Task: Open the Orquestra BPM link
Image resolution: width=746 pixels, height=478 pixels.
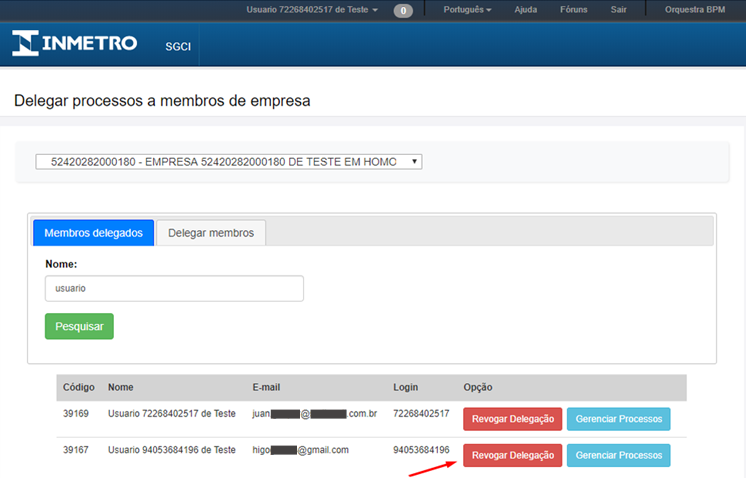Action: pos(701,10)
